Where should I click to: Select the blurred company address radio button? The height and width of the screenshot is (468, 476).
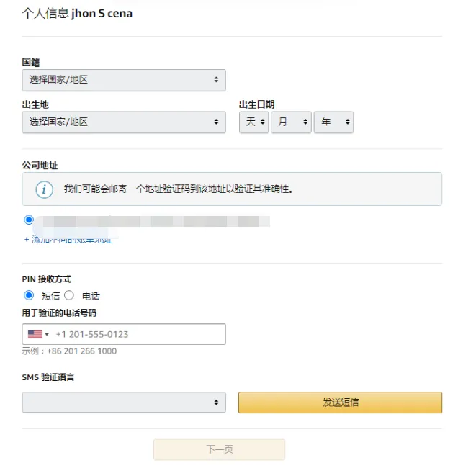coord(29,220)
